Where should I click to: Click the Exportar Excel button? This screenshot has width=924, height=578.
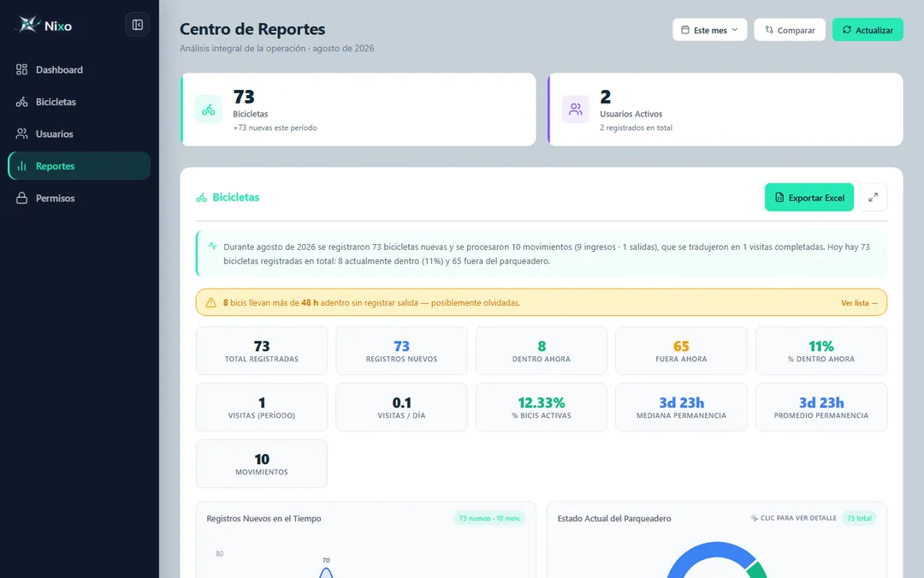point(809,197)
